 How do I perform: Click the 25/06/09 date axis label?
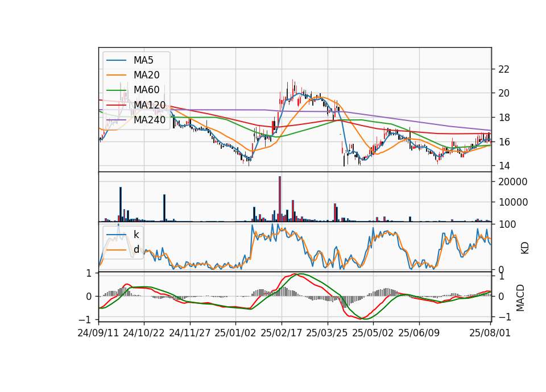pos(419,333)
